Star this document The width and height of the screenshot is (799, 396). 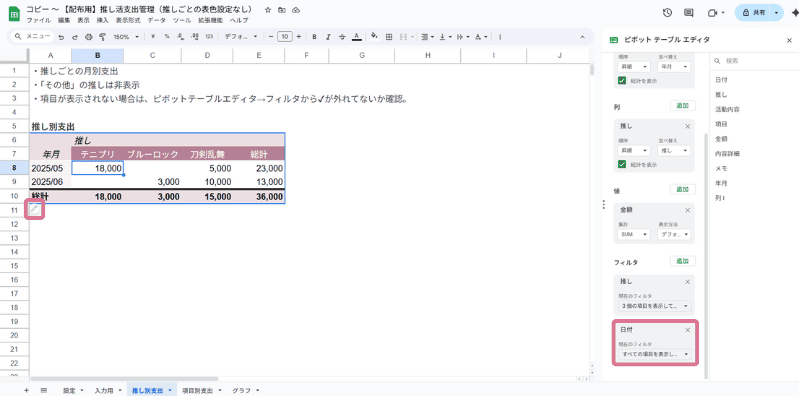coord(268,10)
